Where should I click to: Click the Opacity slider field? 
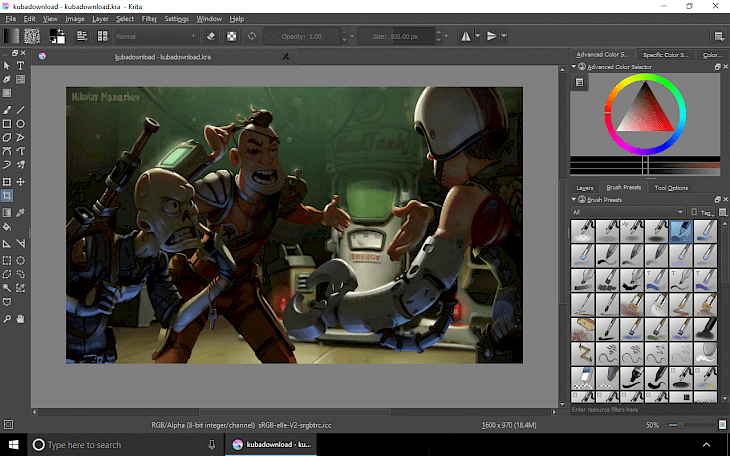[x=303, y=36]
